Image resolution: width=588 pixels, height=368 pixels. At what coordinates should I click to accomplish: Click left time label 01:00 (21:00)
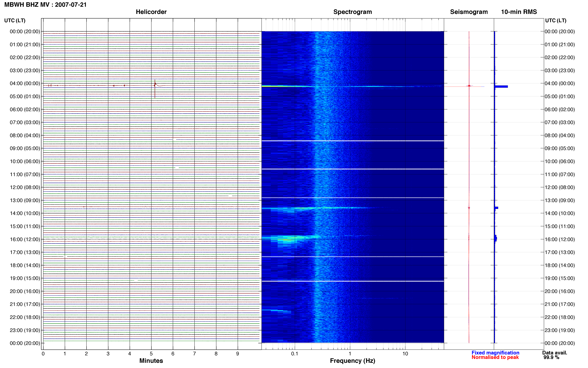coord(25,45)
